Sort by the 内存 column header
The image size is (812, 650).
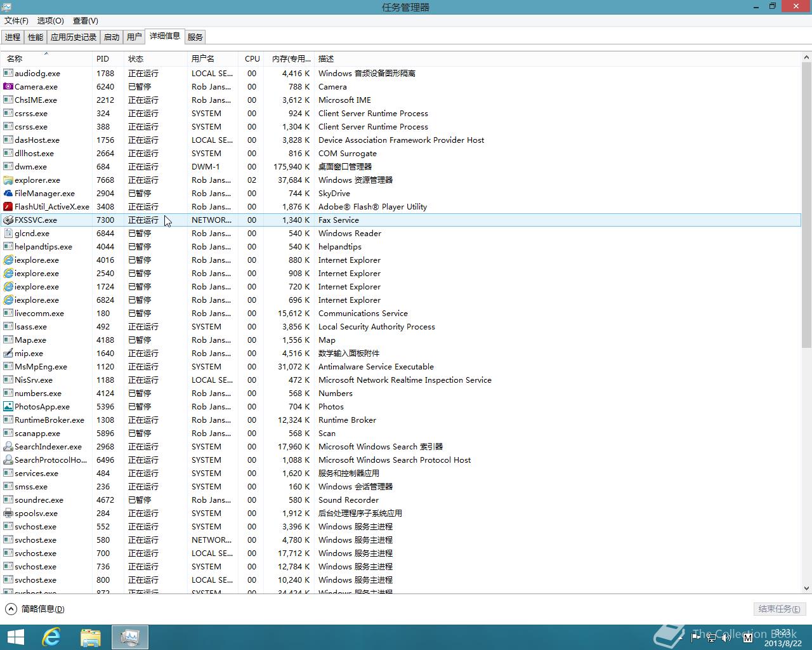tap(289, 58)
